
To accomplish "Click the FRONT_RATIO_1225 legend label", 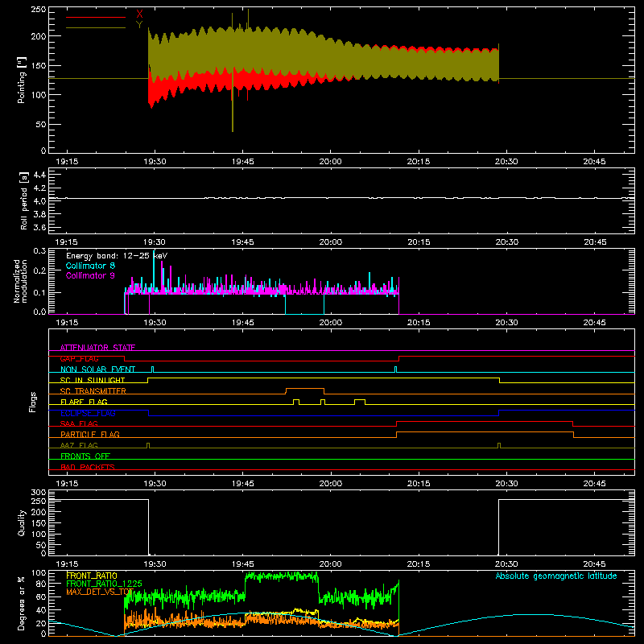I will point(105,584).
